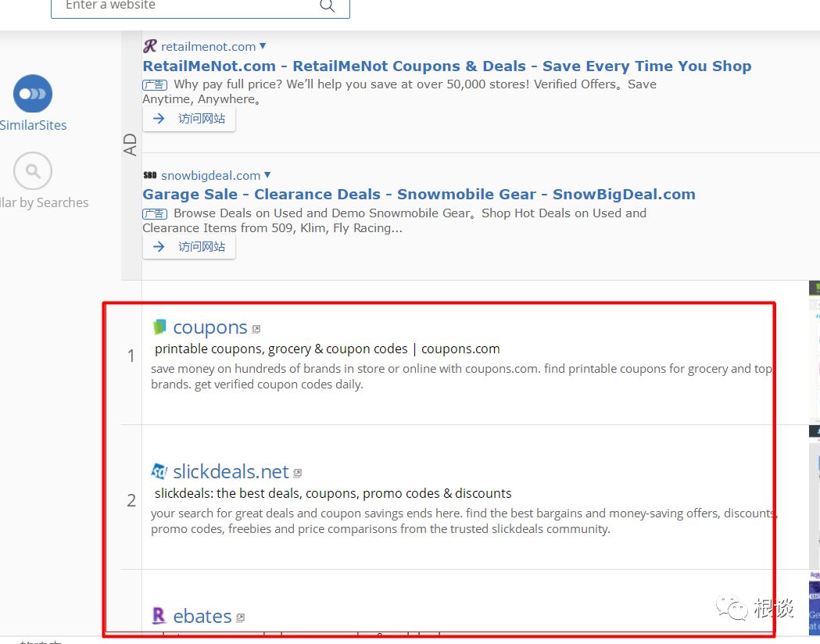The width and height of the screenshot is (820, 644).
Task: Click the coupons.com description text
Action: (x=461, y=377)
